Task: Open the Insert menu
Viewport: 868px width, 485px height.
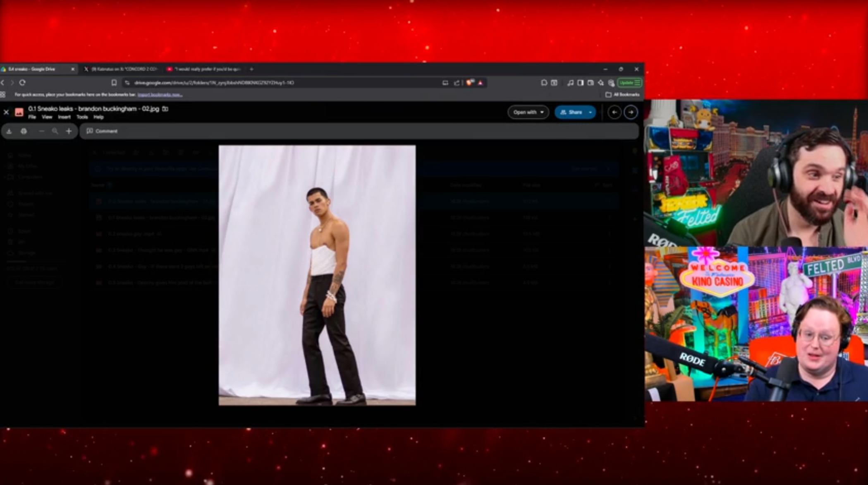Action: pyautogui.click(x=64, y=117)
